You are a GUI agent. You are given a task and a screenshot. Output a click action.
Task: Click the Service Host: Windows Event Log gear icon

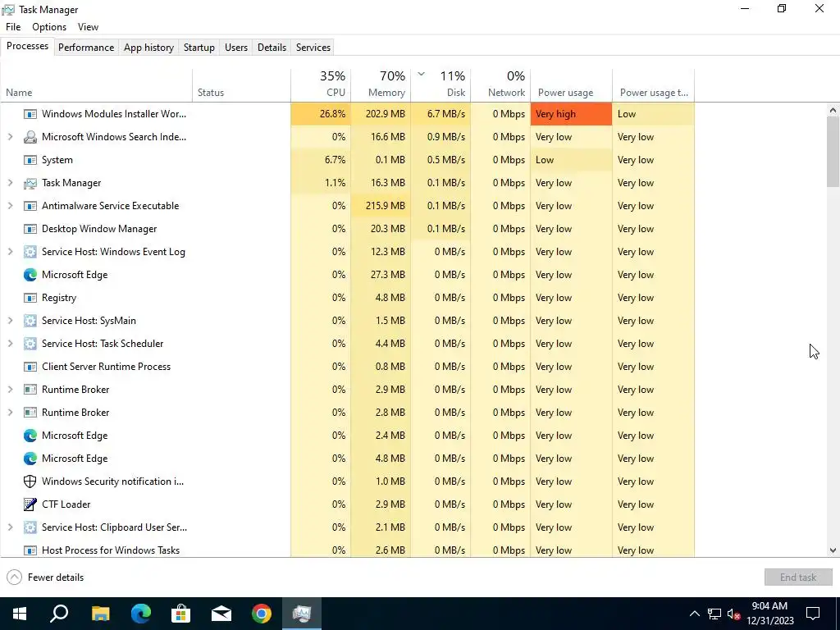coord(30,252)
